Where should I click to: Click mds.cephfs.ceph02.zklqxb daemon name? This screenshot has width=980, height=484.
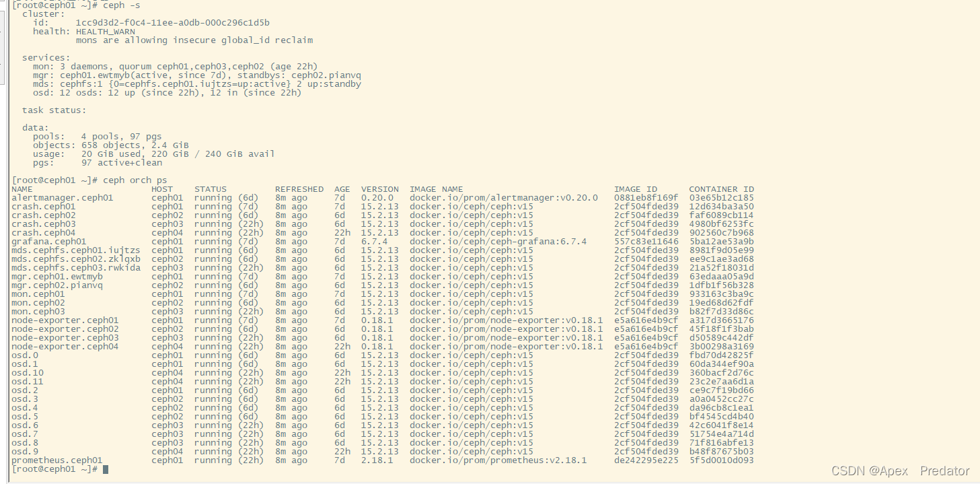tap(76, 259)
